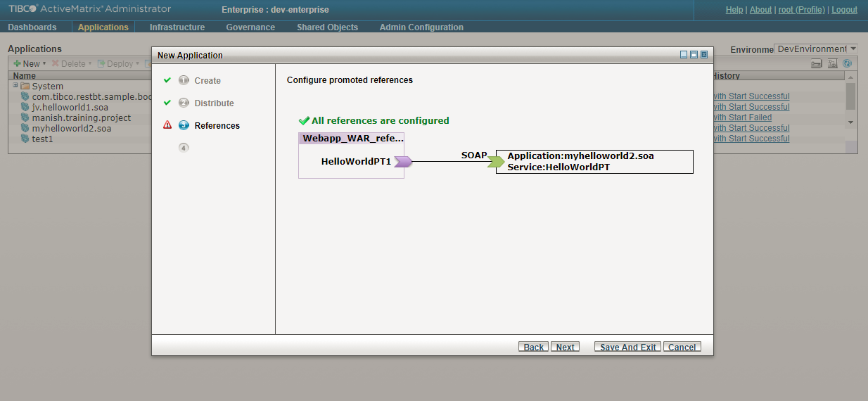The width and height of the screenshot is (868, 401).
Task: Select the Create wizard step label
Action: (208, 80)
